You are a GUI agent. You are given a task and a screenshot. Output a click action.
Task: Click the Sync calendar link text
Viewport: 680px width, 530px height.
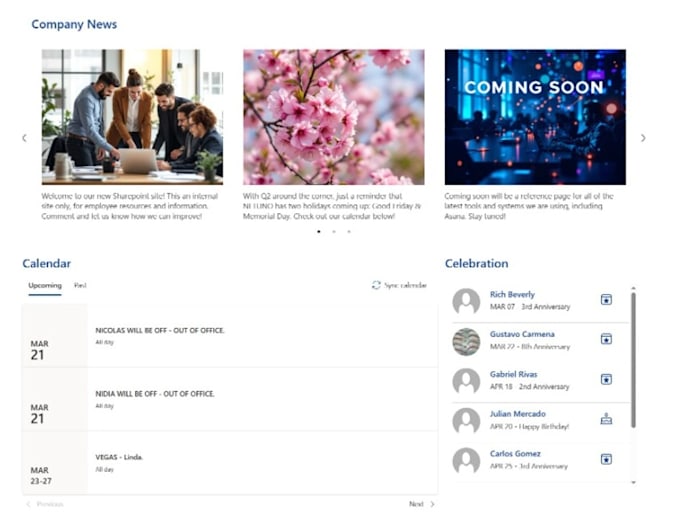[405, 285]
